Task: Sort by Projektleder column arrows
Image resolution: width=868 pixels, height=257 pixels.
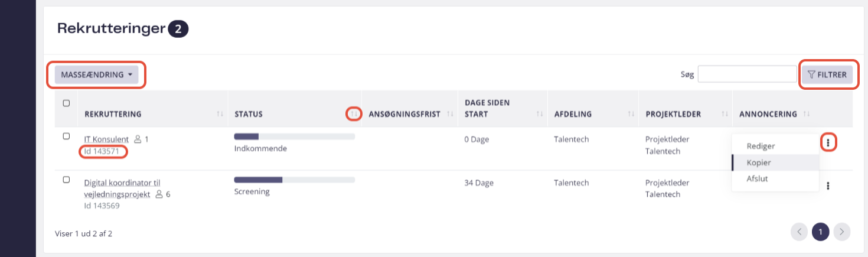Action: click(725, 113)
